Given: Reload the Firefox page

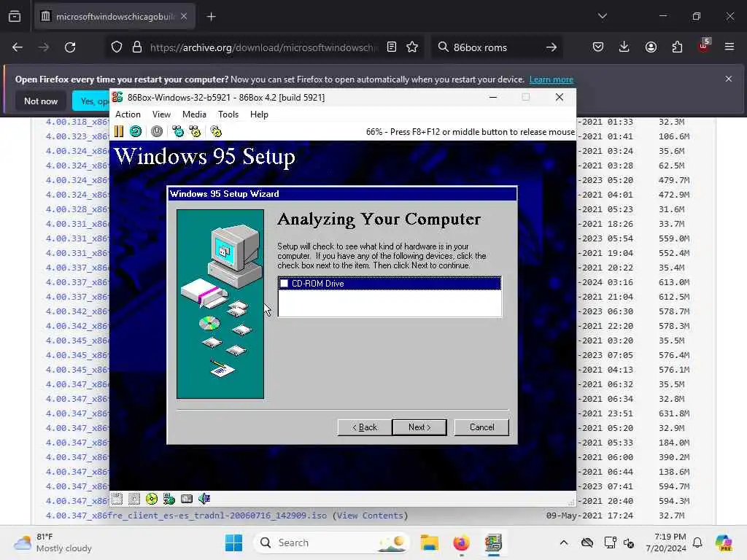Looking at the screenshot, I should point(70,47).
